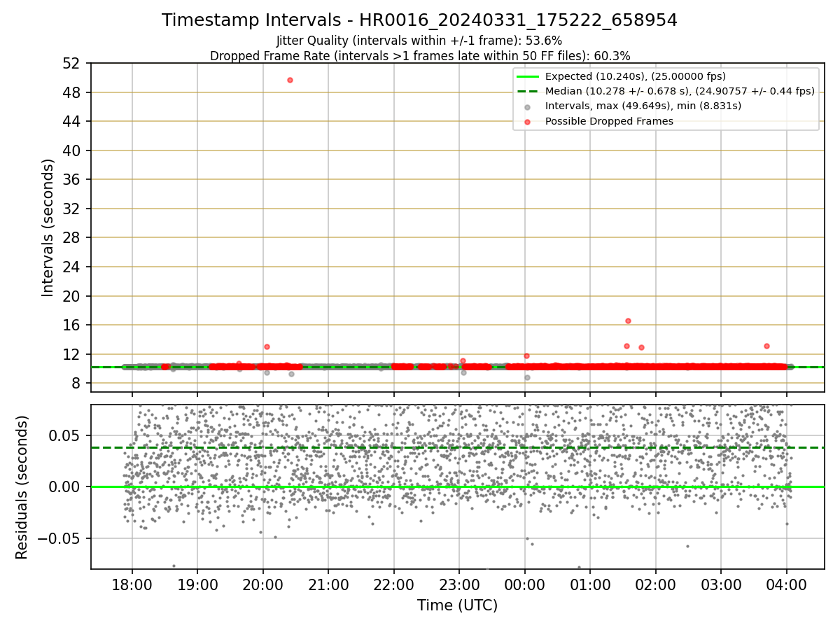The width and height of the screenshot is (840, 630).
Task: Click the 21:00 x-axis tick label
Action: (328, 584)
